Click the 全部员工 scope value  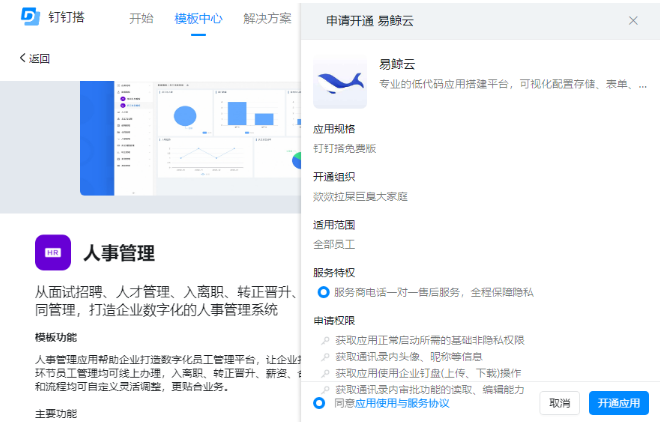tap(334, 244)
